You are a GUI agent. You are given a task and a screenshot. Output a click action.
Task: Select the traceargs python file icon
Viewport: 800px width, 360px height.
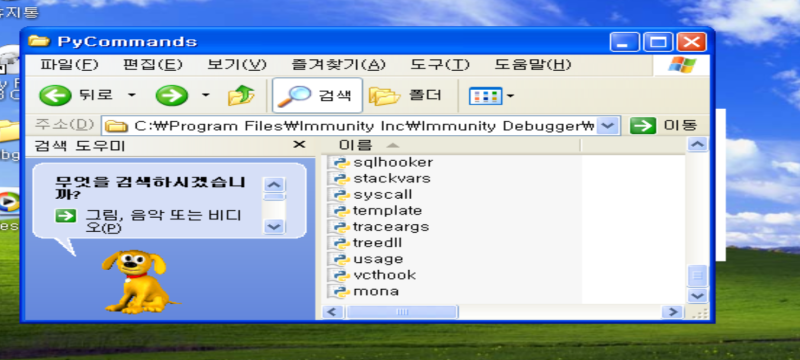[x=339, y=227]
